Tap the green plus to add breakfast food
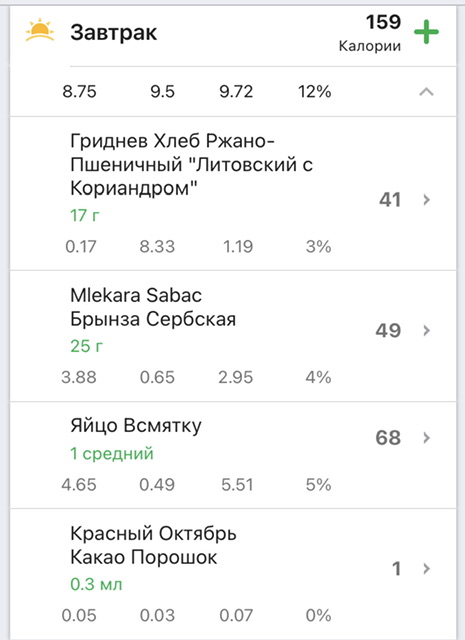The image size is (465, 640). click(x=426, y=32)
